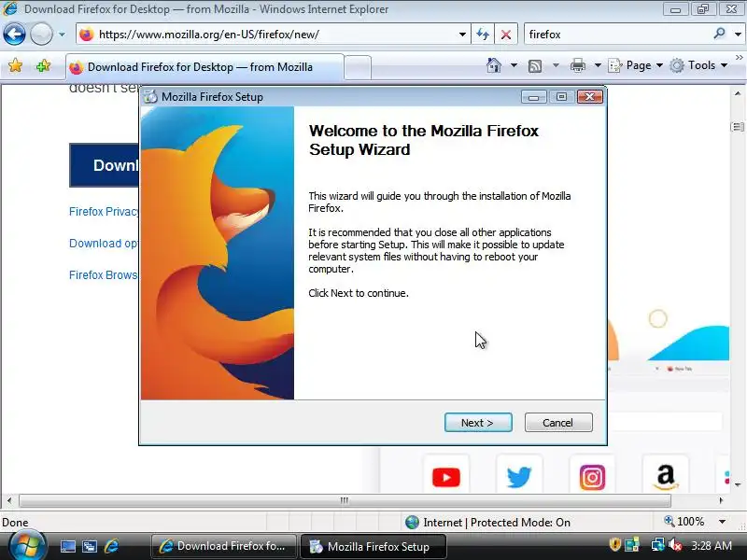This screenshot has width=747, height=560.
Task: Open the Download options link
Action: coord(104,244)
